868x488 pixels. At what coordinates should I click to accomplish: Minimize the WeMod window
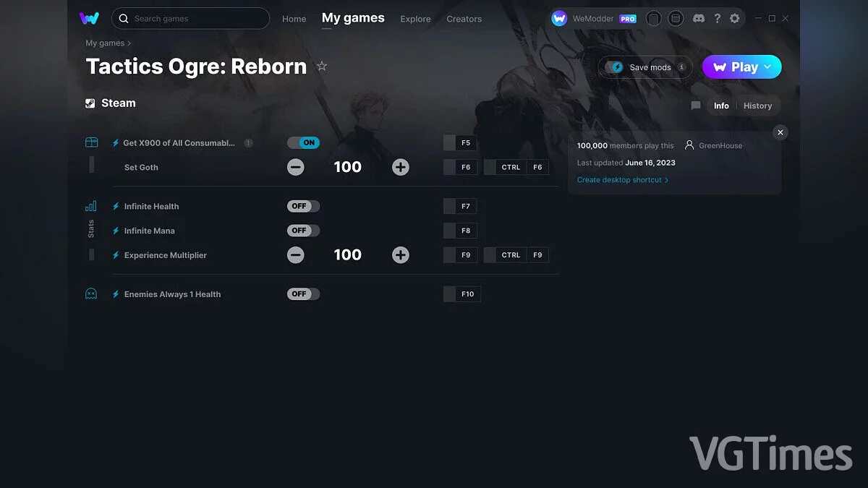(x=758, y=18)
